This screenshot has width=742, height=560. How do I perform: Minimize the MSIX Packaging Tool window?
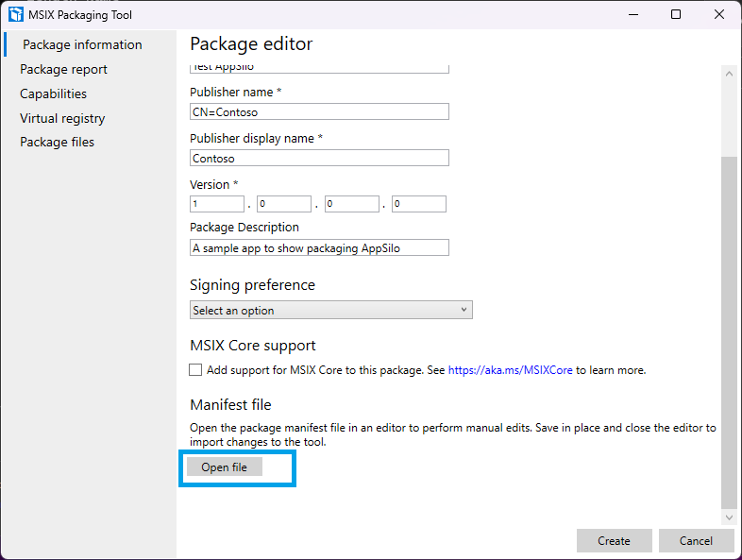tap(633, 14)
